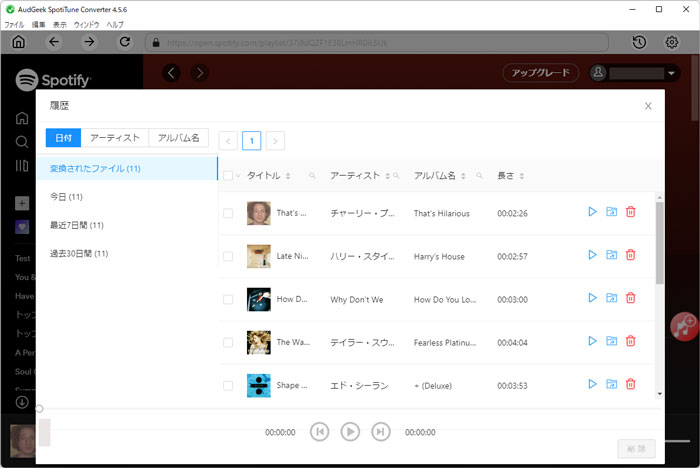This screenshot has height=468, width=700.
Task: Search in アルバム名 column magnifier
Action: [479, 176]
